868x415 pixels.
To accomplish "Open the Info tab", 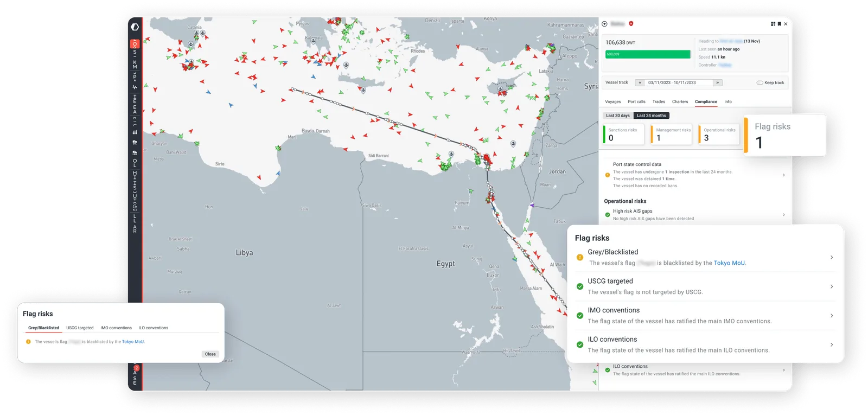I will tap(728, 101).
